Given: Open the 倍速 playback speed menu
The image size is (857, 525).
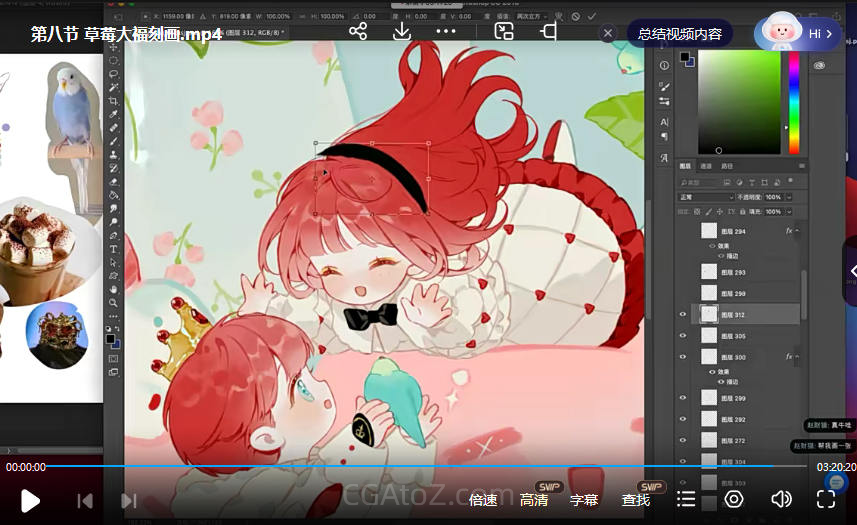Looking at the screenshot, I should coord(483,500).
